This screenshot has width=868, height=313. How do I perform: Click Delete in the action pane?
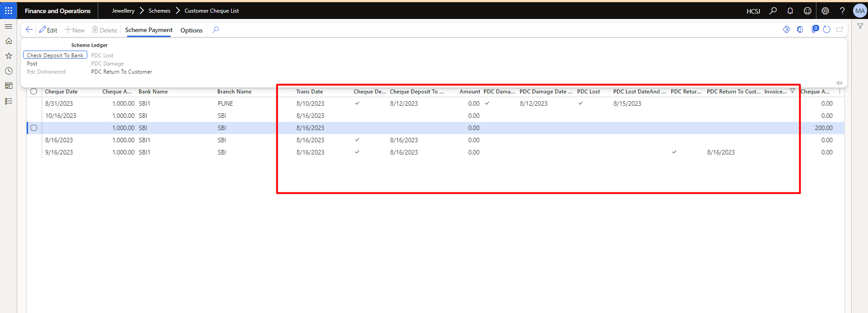pyautogui.click(x=104, y=30)
